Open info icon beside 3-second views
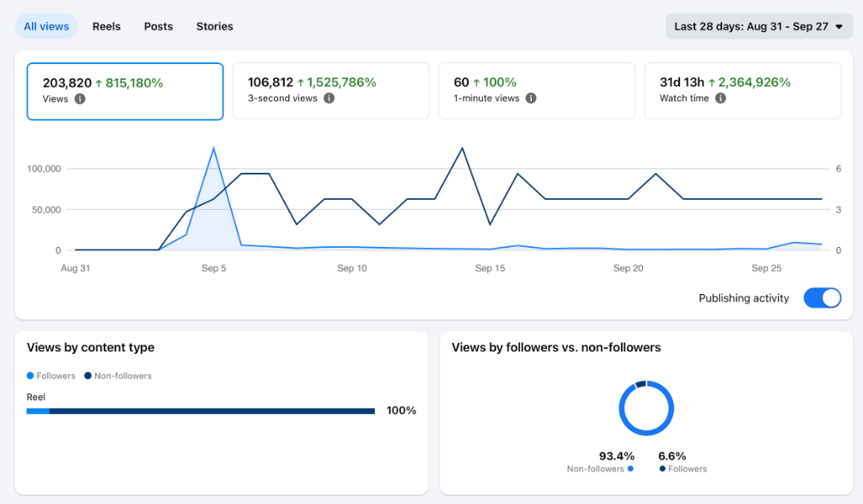This screenshot has height=504, width=863. click(330, 98)
